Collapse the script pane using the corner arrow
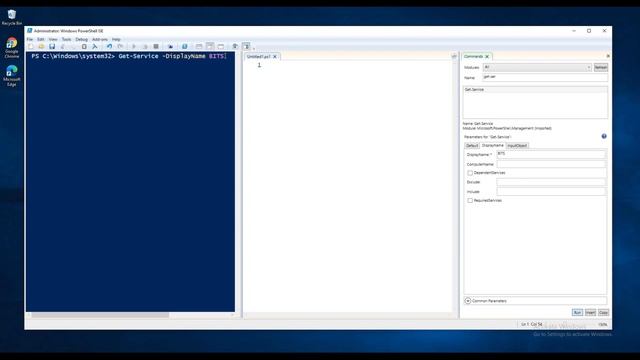640x360 pixels. coord(454,56)
